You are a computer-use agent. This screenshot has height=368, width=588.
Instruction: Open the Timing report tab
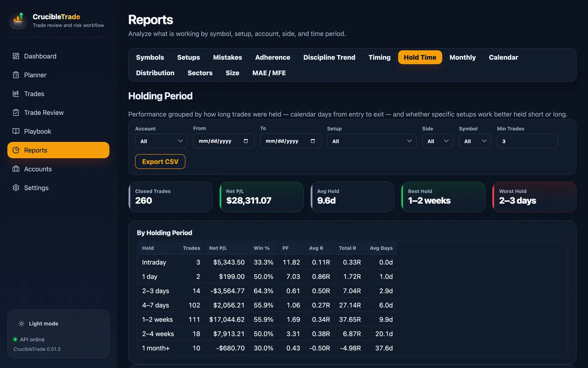coord(380,57)
